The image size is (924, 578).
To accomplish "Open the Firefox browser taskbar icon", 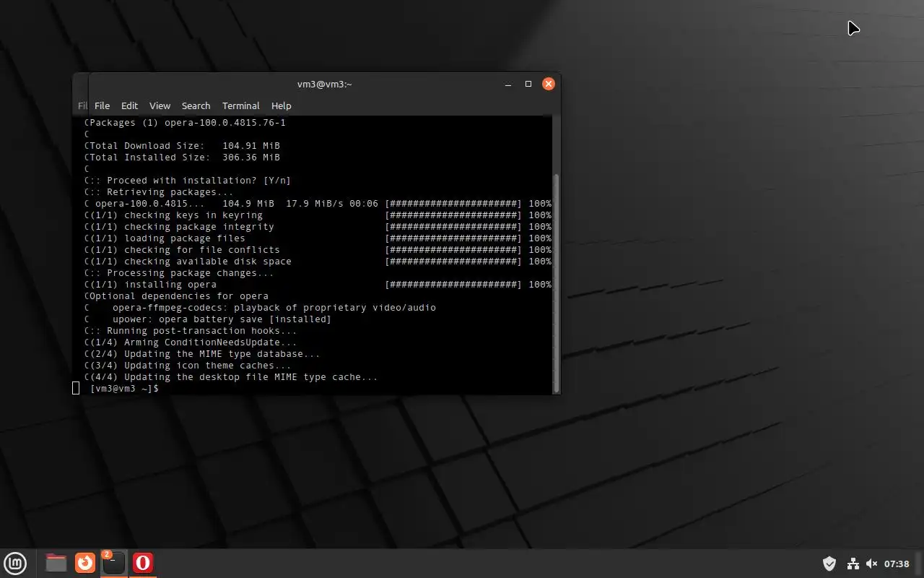I will coord(85,563).
